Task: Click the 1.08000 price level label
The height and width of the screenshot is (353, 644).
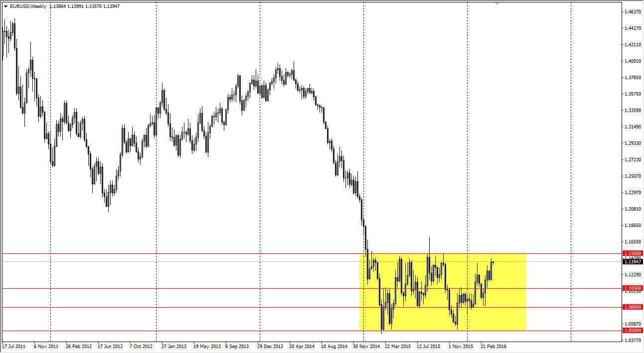Action: pos(632,308)
